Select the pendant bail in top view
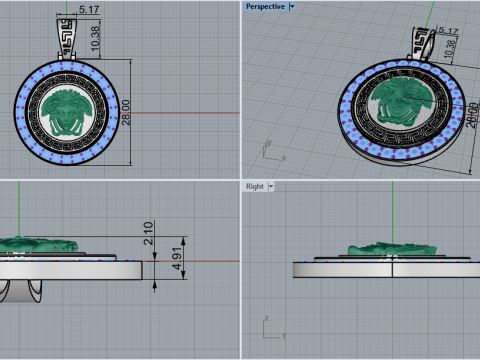The width and height of the screenshot is (480, 360). pyautogui.click(x=67, y=39)
